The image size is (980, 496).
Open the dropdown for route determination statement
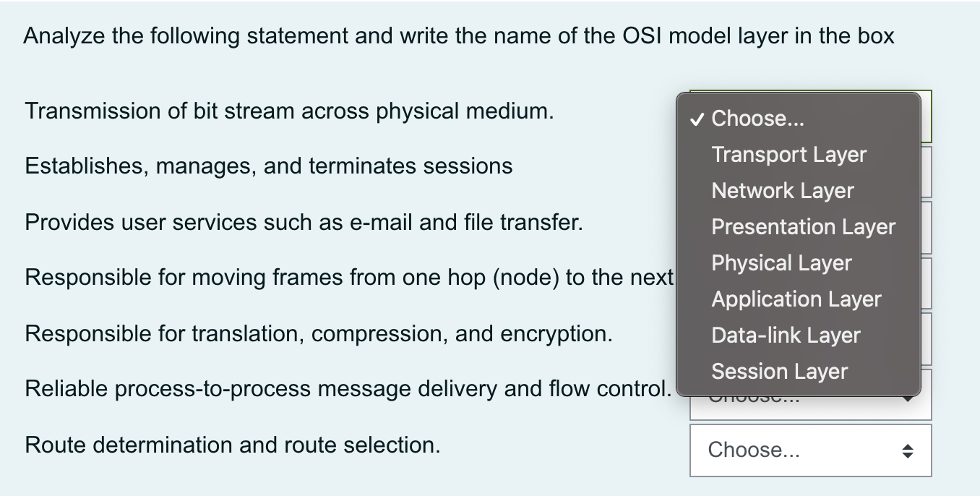pyautogui.click(x=810, y=450)
